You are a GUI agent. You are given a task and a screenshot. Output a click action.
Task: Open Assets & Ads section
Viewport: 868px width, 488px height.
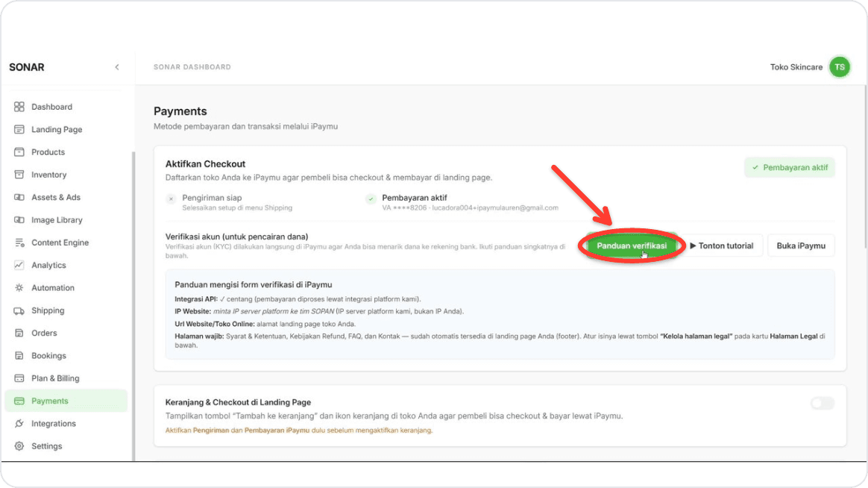click(x=66, y=197)
